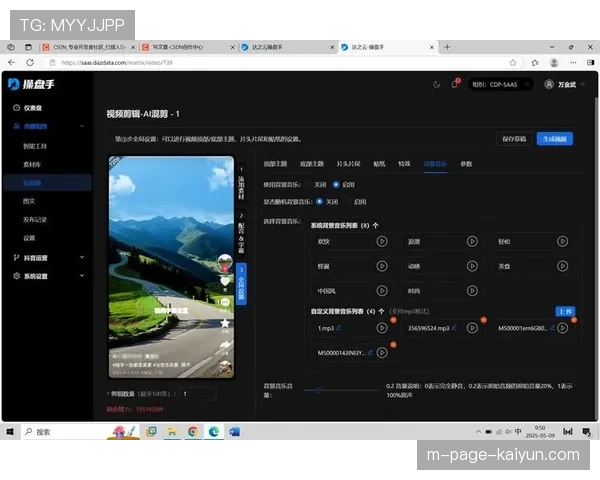The height and width of the screenshot is (480, 600).
Task: Collapse the 系统背景音乐列表 section arrow
Action: [375, 225]
